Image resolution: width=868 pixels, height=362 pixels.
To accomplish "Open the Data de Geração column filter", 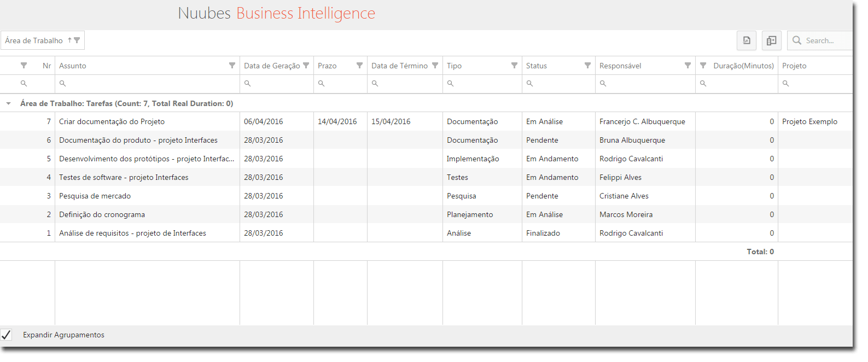I will click(306, 66).
